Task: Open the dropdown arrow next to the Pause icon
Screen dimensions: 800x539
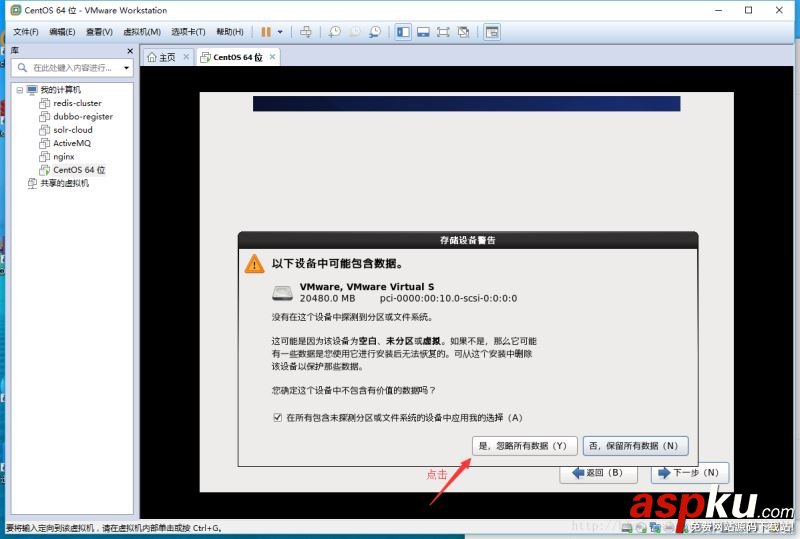Action: 280,32
